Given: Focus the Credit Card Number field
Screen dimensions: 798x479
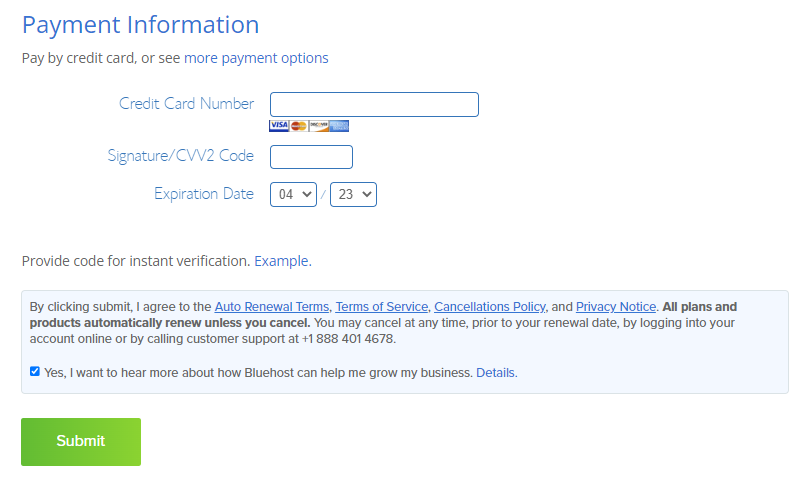Looking at the screenshot, I should coord(374,104).
